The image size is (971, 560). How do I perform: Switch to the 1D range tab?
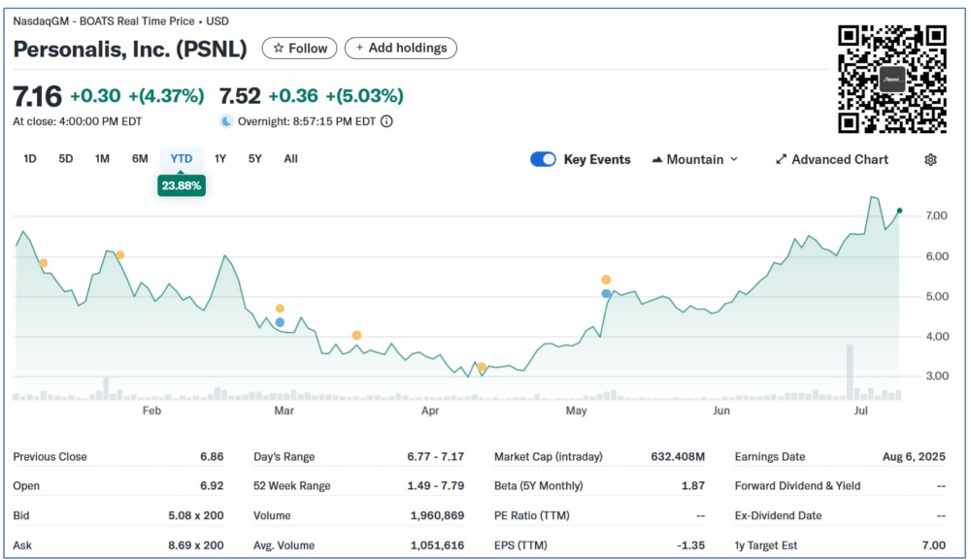pyautogui.click(x=30, y=159)
